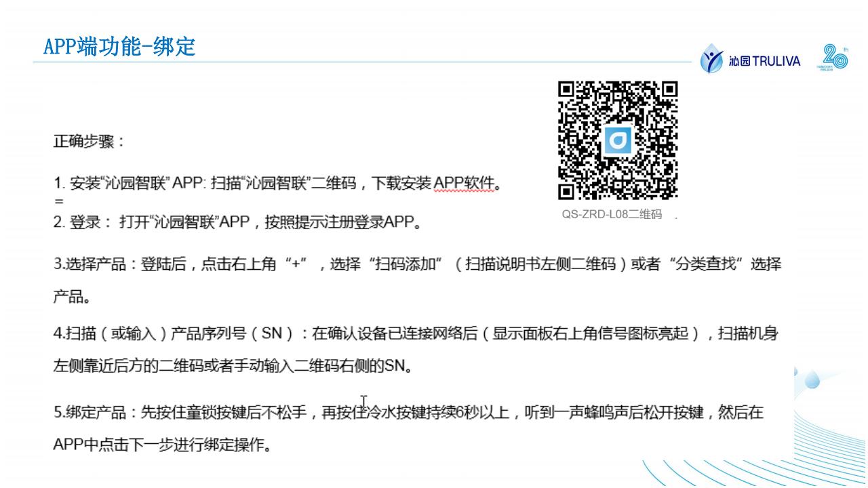Click the last line starting "APP中点击下一步"
This screenshot has height=488, width=868.
coord(163,445)
